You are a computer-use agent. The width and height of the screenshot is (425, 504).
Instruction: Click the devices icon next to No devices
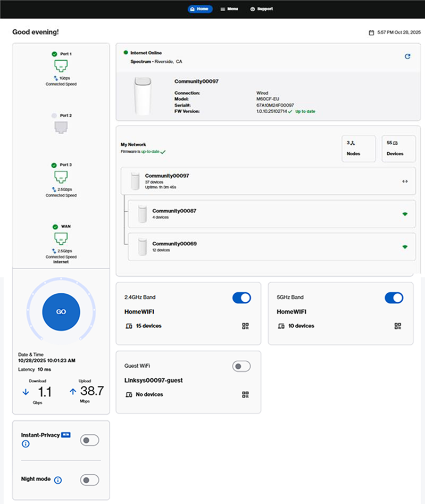click(129, 395)
